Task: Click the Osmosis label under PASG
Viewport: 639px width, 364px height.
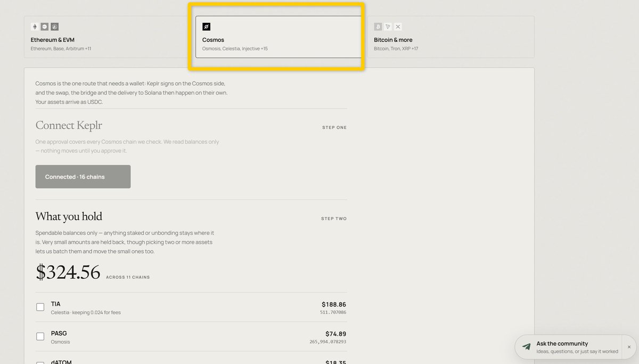Action: 60,342
